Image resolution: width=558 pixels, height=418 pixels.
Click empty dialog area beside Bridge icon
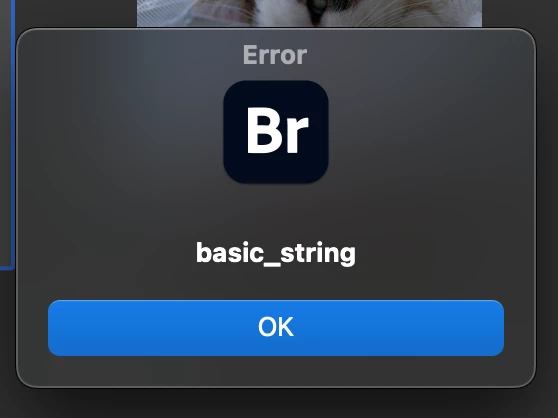tap(427, 132)
